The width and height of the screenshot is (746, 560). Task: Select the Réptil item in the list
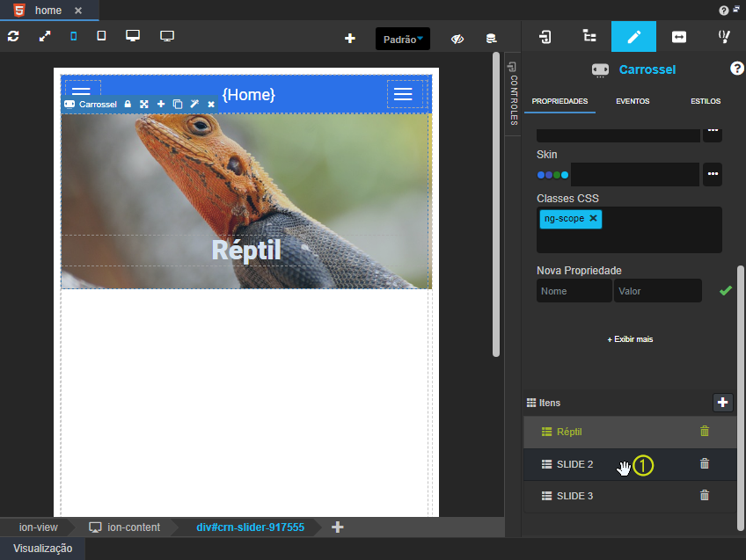coord(630,433)
